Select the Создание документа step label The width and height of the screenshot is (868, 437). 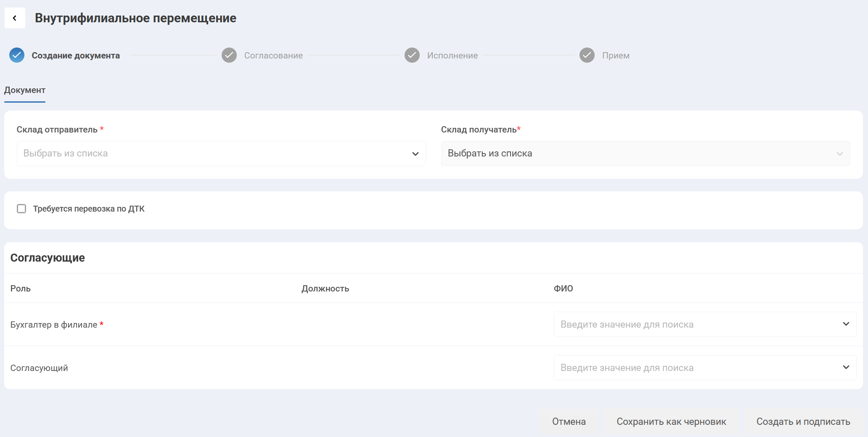pos(76,56)
